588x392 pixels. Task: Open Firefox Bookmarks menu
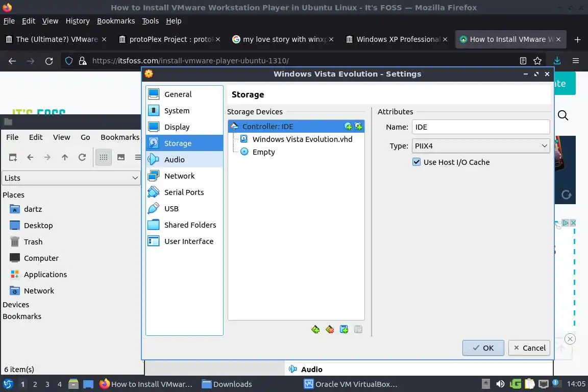116,21
